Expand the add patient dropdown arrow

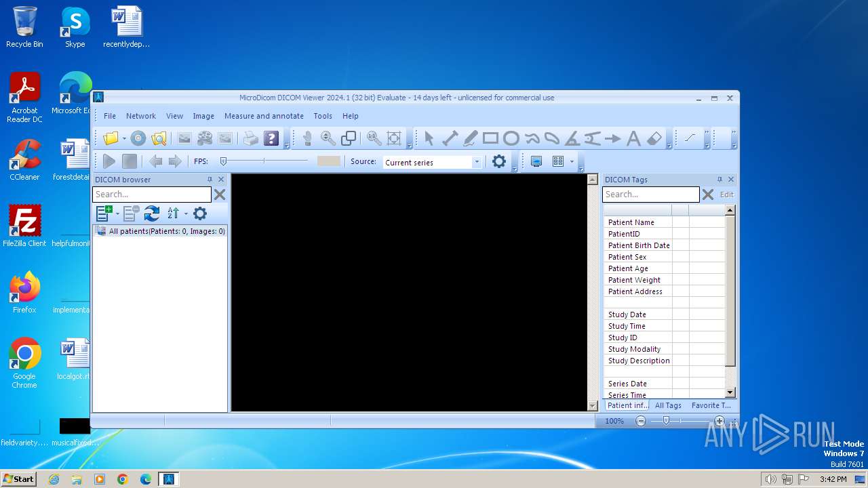118,213
